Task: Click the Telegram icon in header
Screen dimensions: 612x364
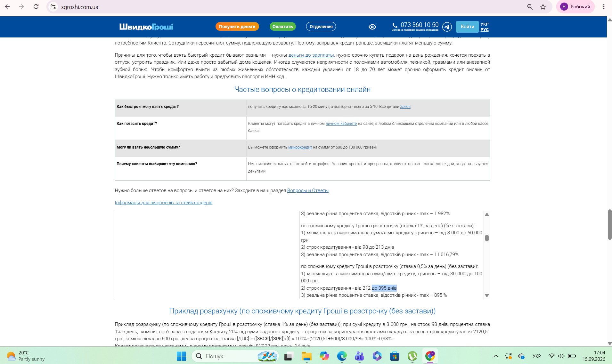Action: [447, 27]
